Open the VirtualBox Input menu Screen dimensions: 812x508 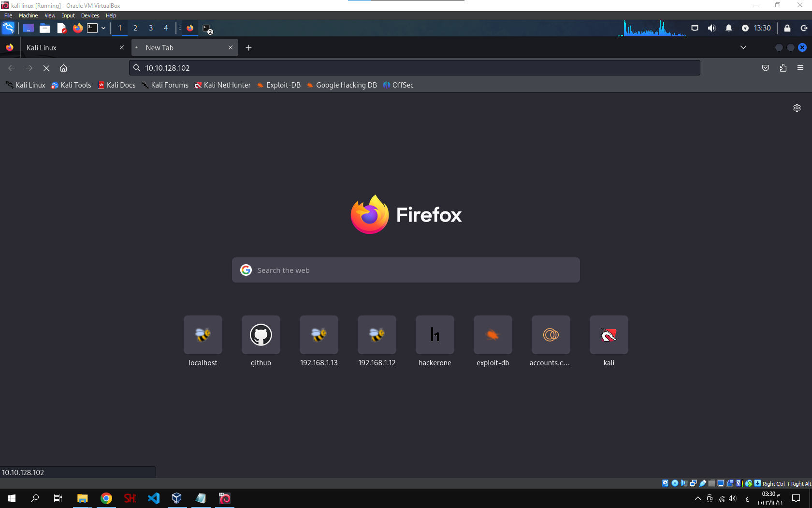pyautogui.click(x=68, y=15)
